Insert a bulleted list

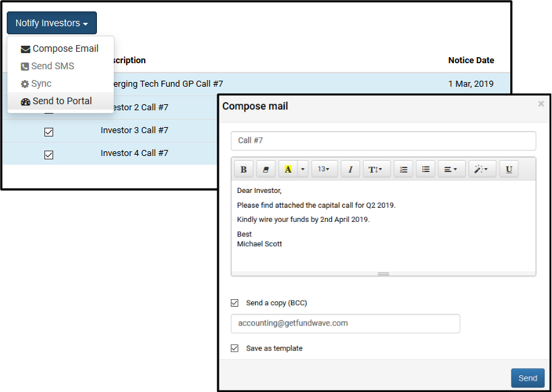425,169
